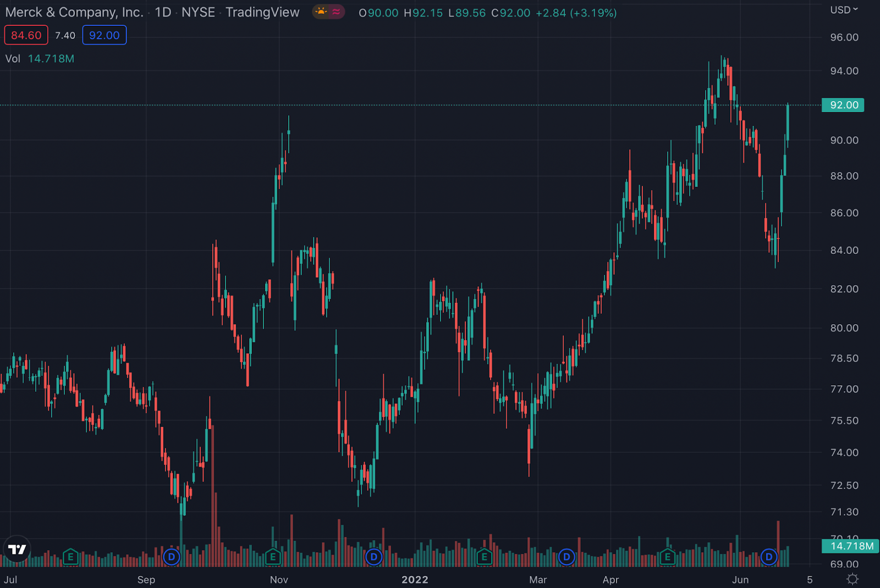Click the Merck & Company, Inc. symbol title

pos(74,12)
